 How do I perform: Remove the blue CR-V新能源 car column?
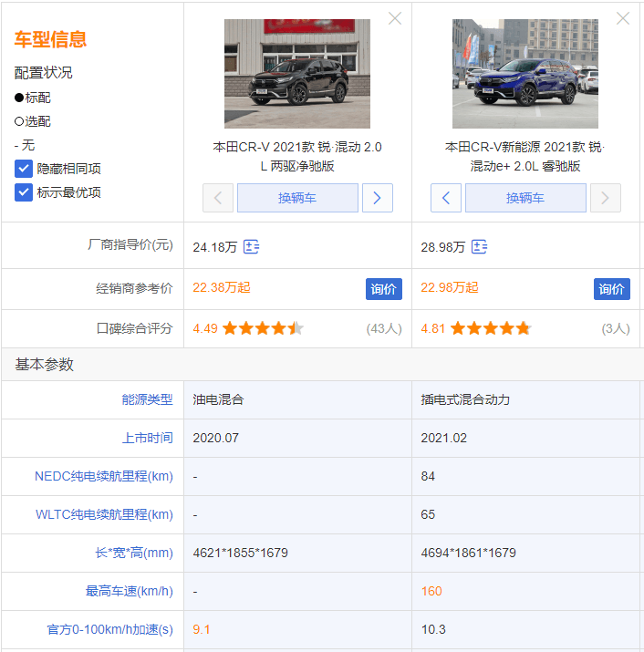[x=622, y=18]
